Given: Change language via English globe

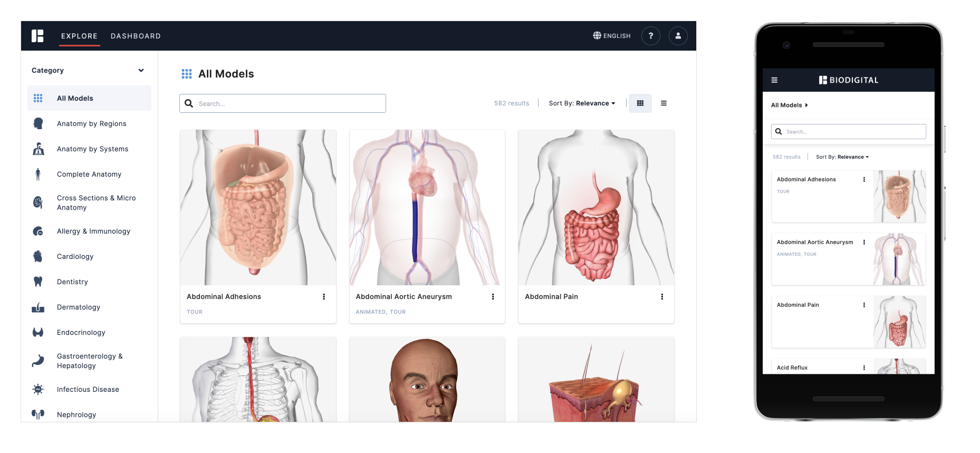Looking at the screenshot, I should pos(612,36).
